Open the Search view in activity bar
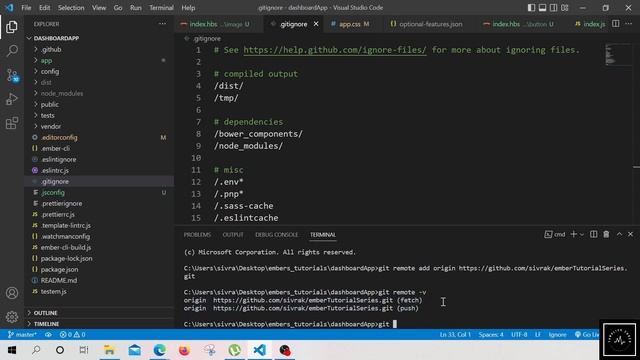 click(12, 51)
